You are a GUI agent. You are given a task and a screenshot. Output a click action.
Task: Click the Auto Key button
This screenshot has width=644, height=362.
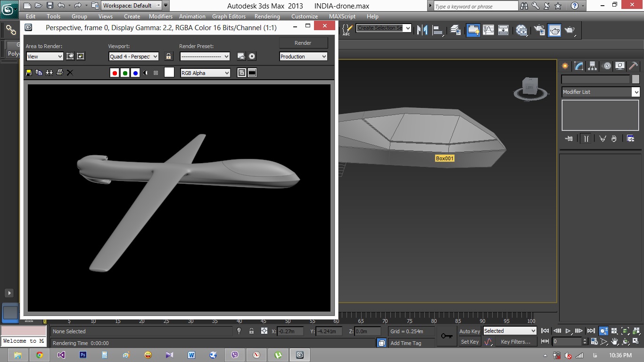click(470, 331)
